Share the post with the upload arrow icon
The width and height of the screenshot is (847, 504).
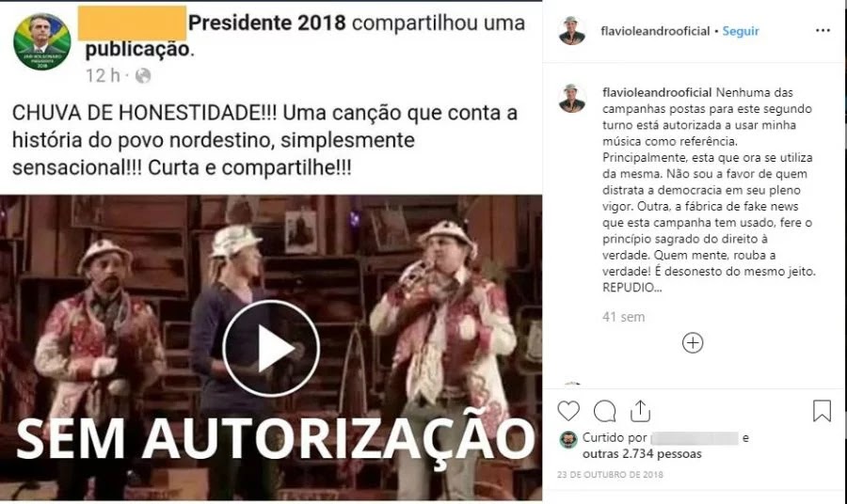640,411
